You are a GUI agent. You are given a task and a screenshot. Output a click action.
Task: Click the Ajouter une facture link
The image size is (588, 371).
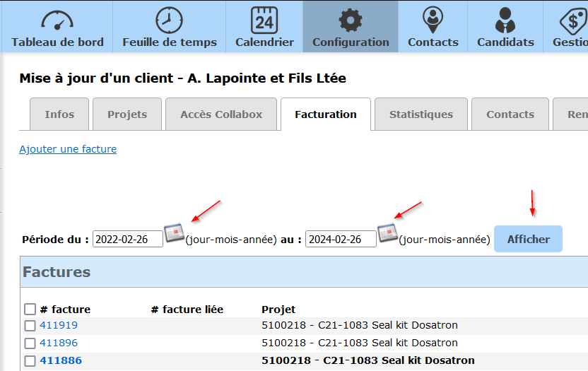point(68,149)
